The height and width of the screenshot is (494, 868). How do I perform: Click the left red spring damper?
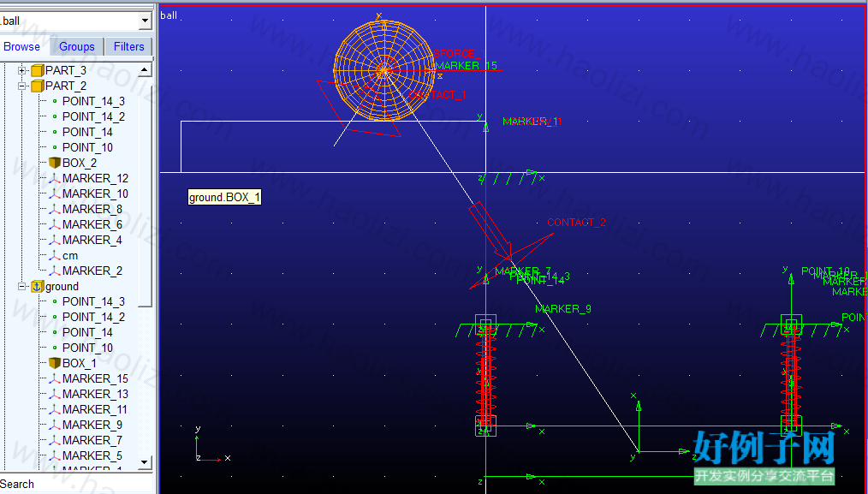pyautogui.click(x=485, y=375)
